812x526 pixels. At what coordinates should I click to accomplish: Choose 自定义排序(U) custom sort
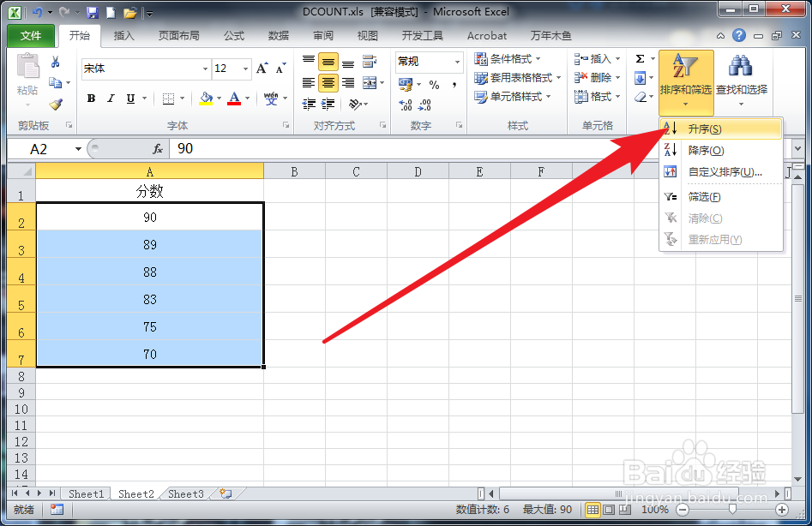tap(721, 172)
